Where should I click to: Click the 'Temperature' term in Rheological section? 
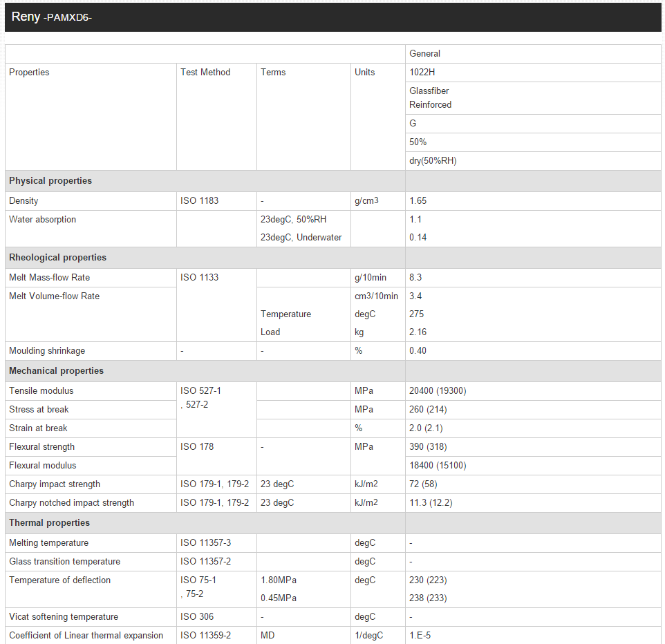coord(285,314)
